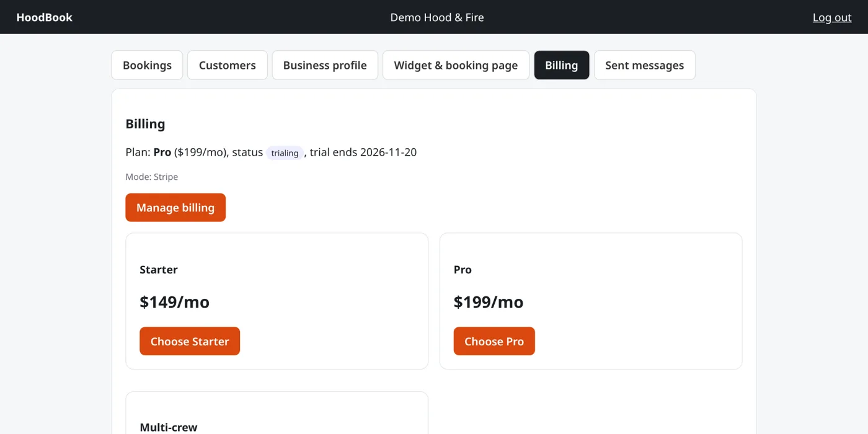Open the Bookings tab
Viewport: 868px width, 434px height.
[x=147, y=65]
